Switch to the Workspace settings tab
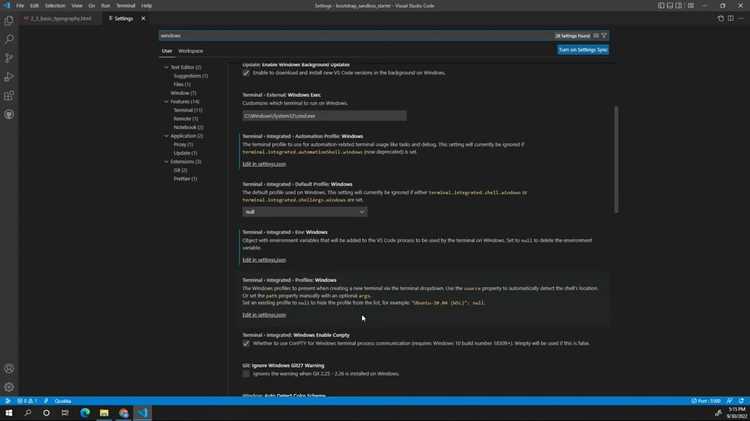 190,51
